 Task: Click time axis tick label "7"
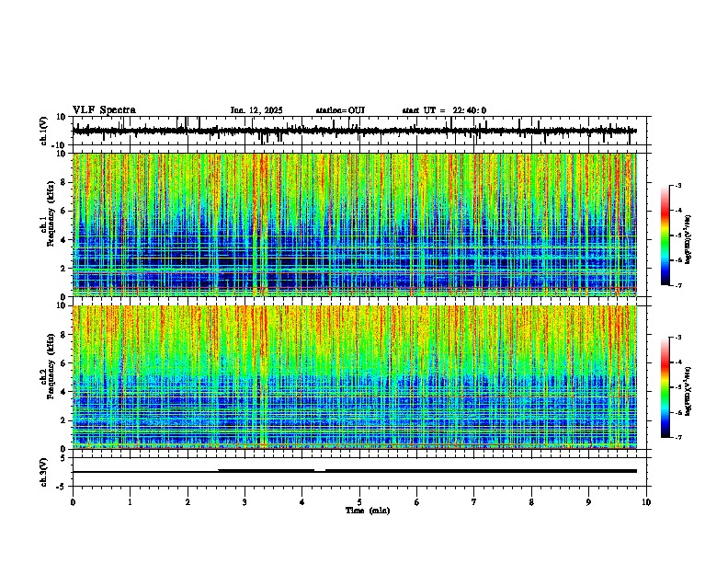coord(474,502)
